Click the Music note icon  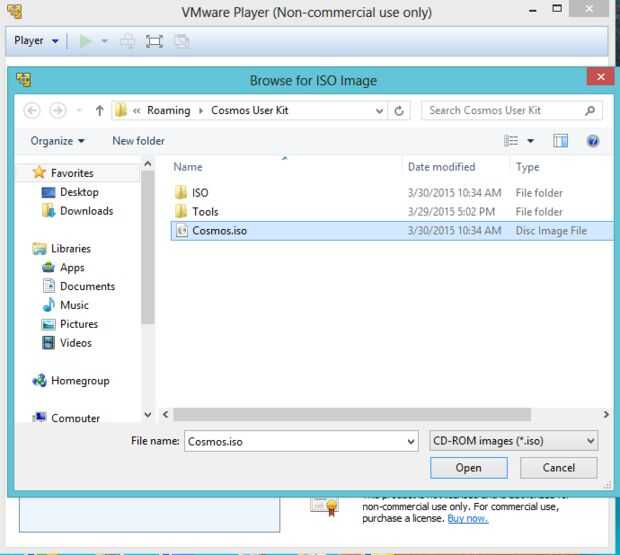(49, 305)
